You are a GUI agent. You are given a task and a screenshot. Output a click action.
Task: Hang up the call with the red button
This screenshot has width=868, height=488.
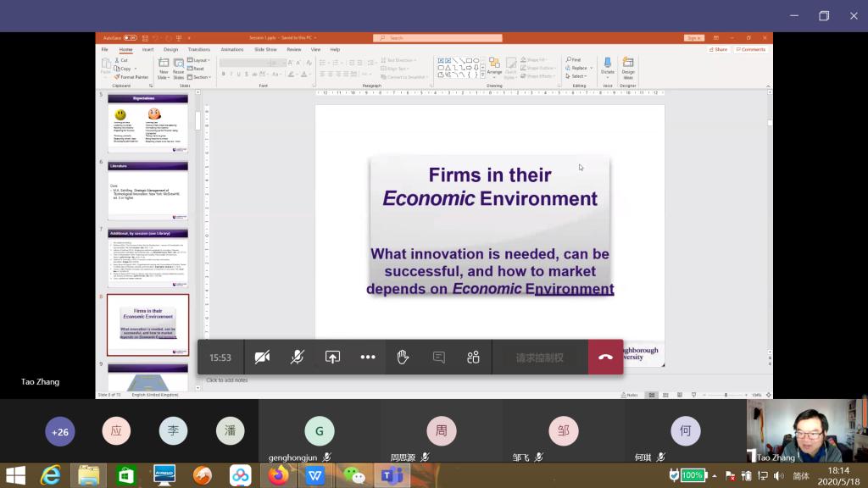pos(605,358)
